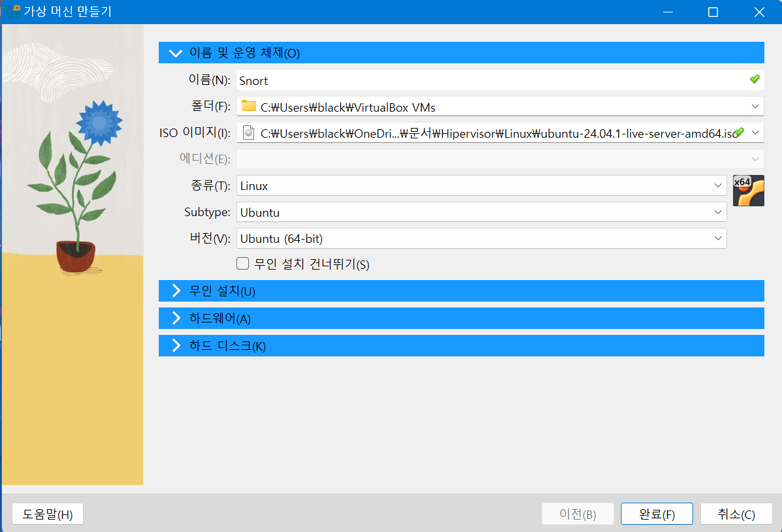This screenshot has width=782, height=532.
Task: Click the 폴더(F) label
Action: [210, 106]
